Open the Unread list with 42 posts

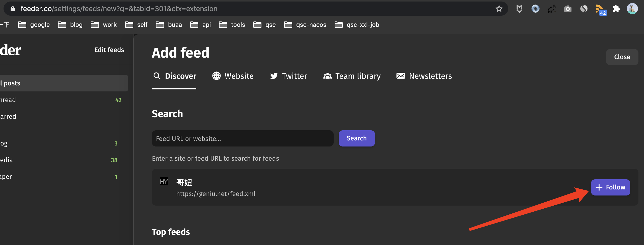pos(64,100)
